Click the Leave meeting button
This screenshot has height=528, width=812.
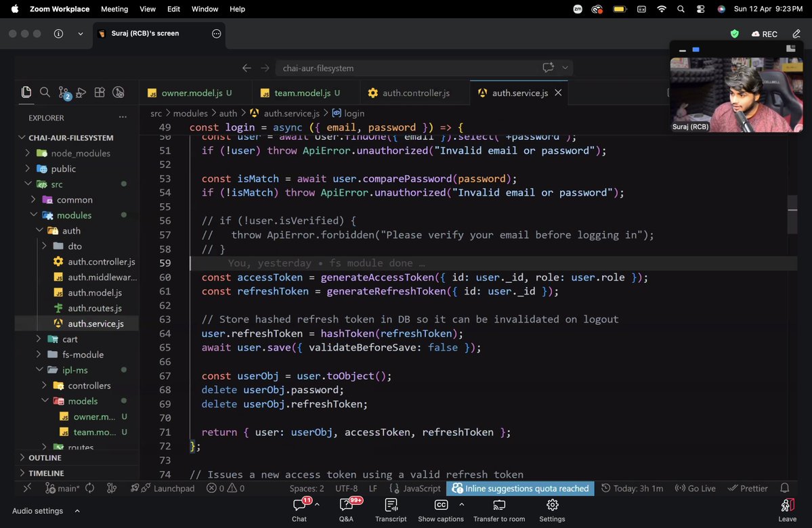[x=787, y=510]
